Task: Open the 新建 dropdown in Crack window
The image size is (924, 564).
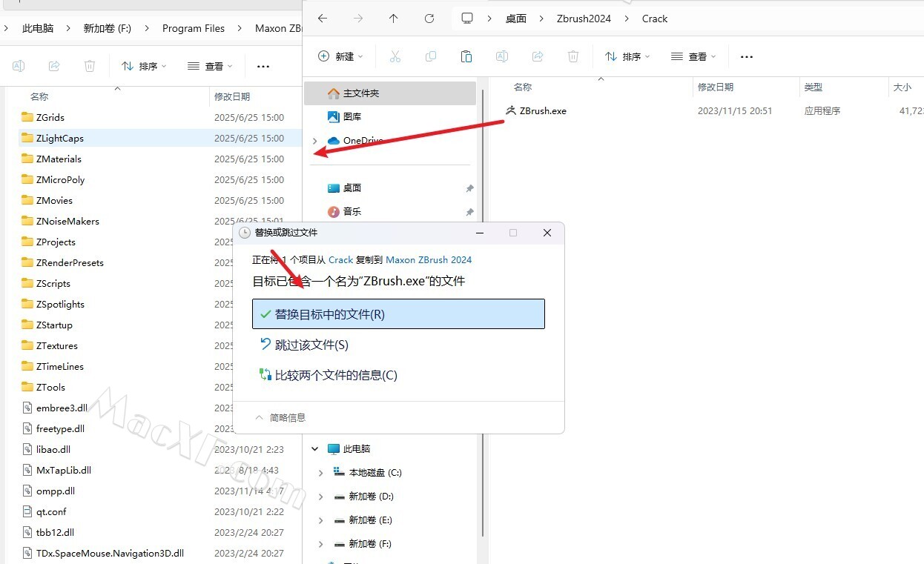Action: 340,56
